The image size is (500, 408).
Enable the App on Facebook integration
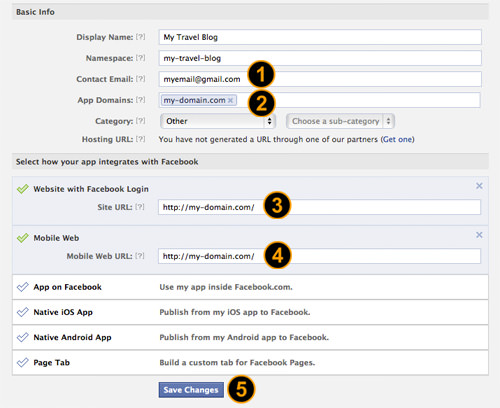(x=250, y=287)
